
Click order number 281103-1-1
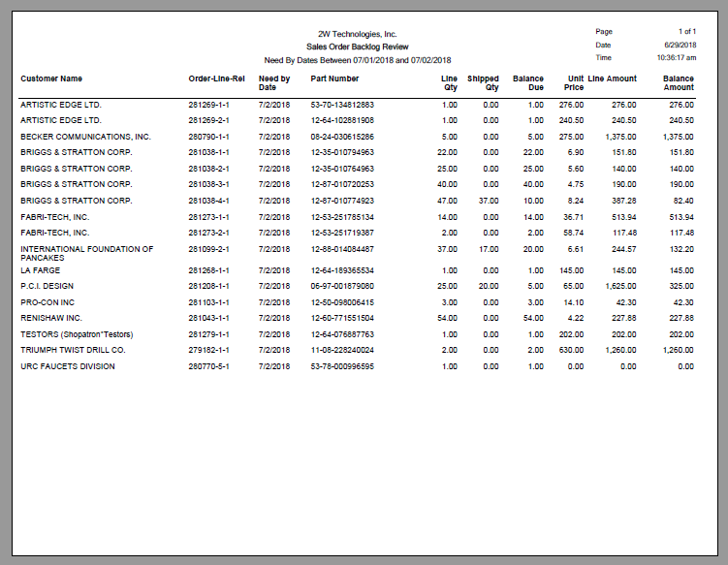pyautogui.click(x=208, y=302)
